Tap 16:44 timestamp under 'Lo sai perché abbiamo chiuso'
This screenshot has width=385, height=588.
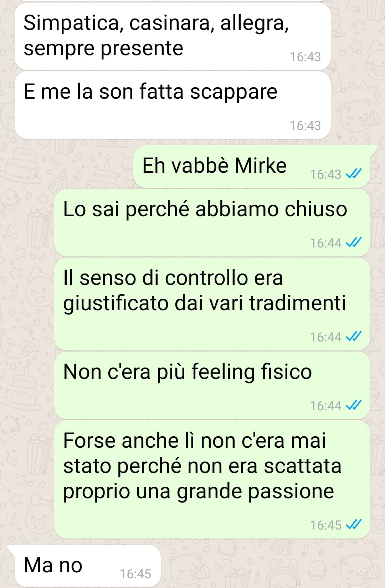[x=325, y=243]
